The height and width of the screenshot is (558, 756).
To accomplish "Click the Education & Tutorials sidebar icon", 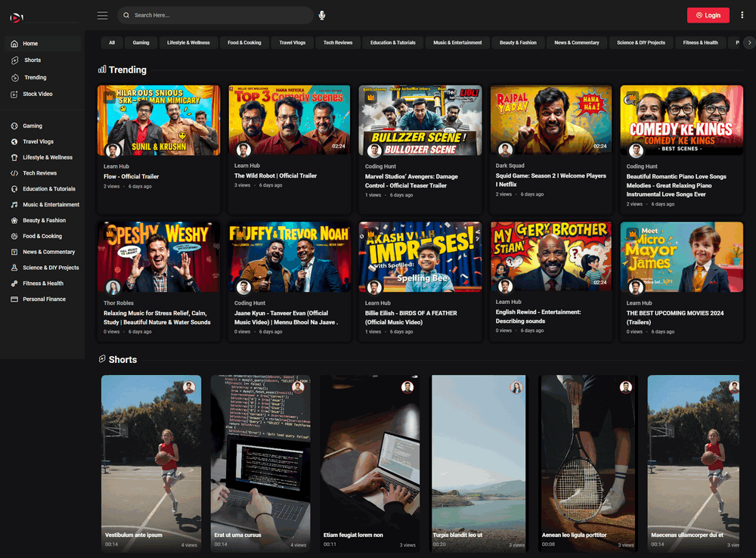I will click(14, 189).
